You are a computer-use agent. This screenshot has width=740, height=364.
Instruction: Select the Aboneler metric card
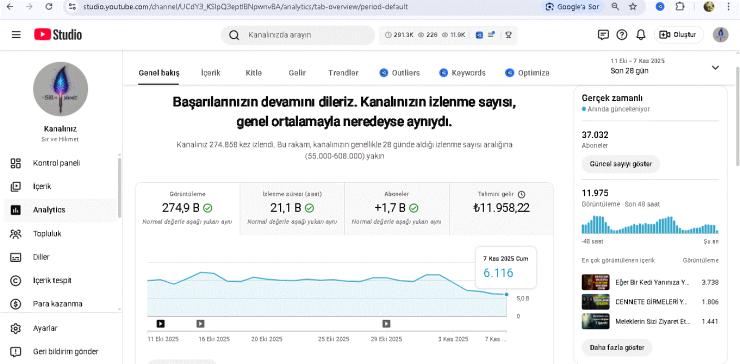pyautogui.click(x=397, y=209)
